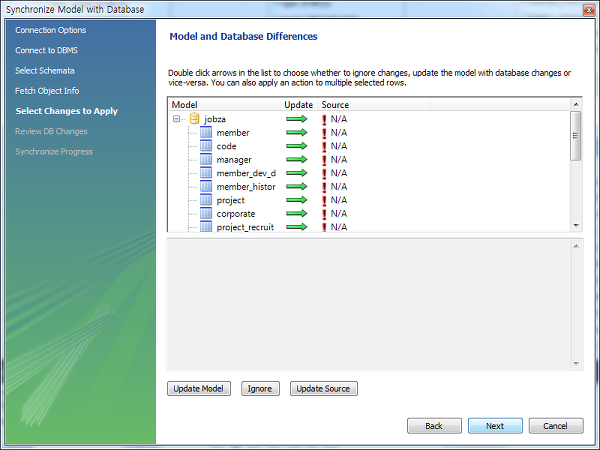The image size is (600, 450).
Task: Click red warning mark in project row
Action: coord(324,200)
